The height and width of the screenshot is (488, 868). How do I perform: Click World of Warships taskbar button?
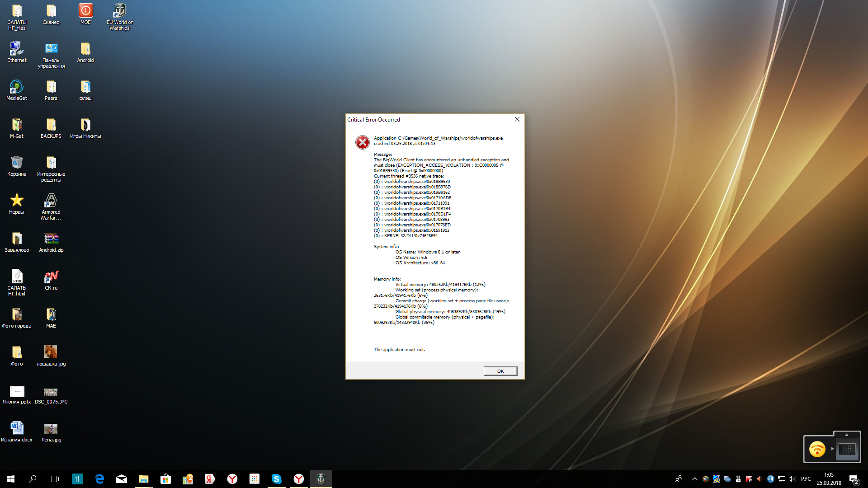[321, 479]
